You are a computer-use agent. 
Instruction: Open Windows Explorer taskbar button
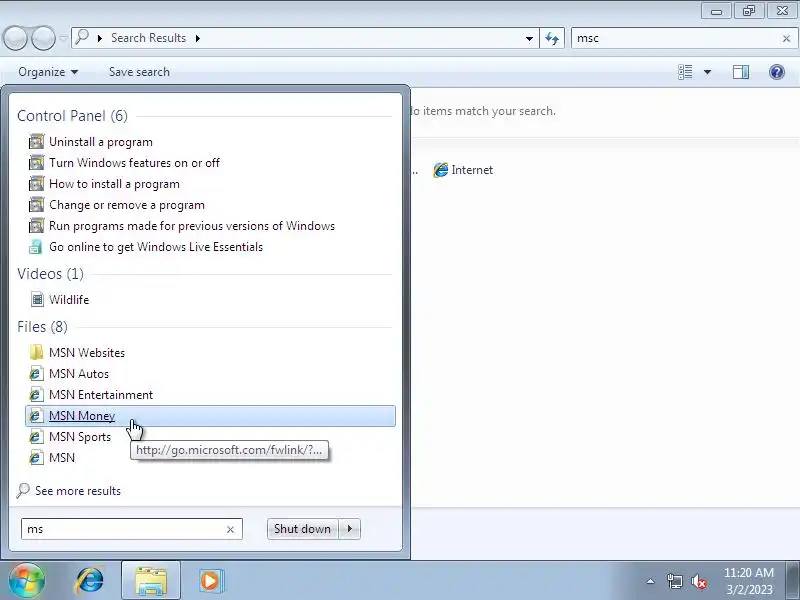[151, 581]
